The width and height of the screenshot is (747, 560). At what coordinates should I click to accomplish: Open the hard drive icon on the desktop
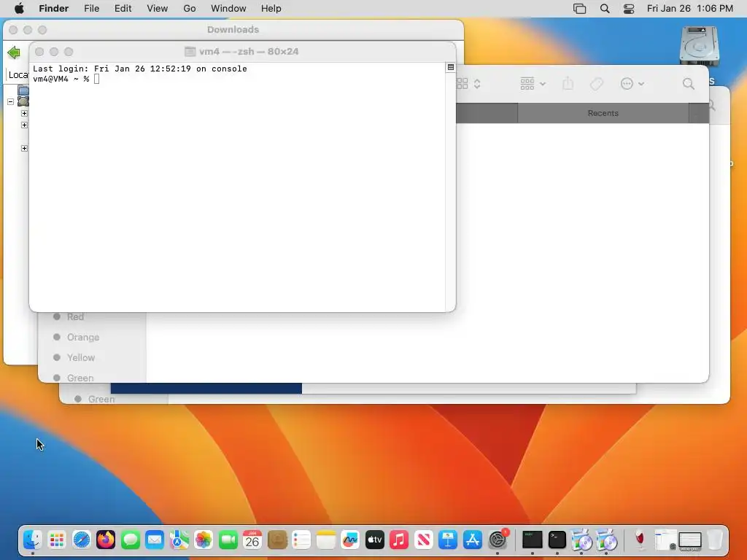tap(699, 46)
